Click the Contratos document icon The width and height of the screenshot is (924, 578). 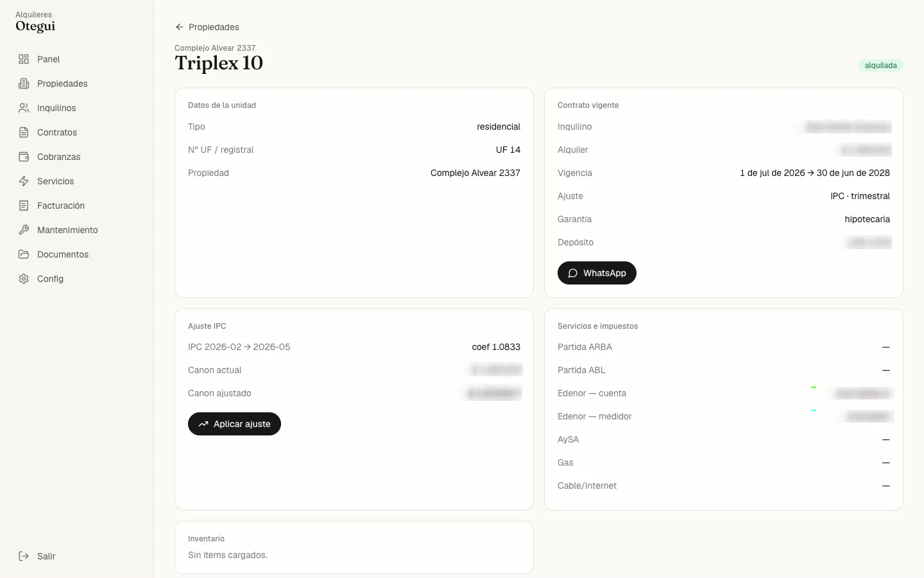click(x=24, y=132)
